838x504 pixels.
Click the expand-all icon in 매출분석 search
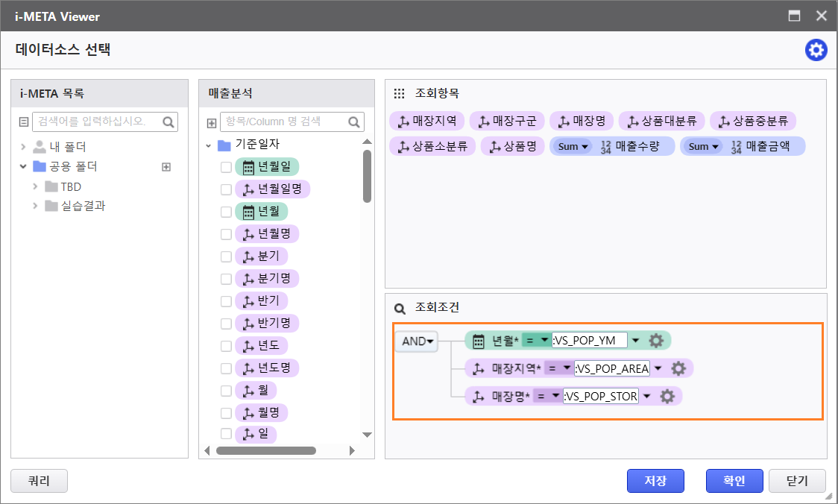[x=212, y=122]
